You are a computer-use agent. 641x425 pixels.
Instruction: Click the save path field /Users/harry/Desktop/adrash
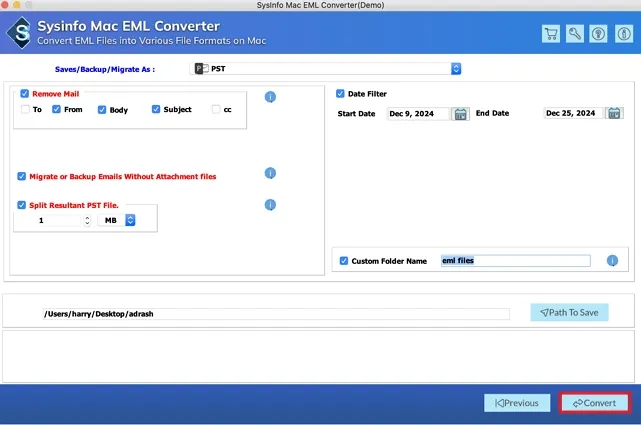pos(276,314)
